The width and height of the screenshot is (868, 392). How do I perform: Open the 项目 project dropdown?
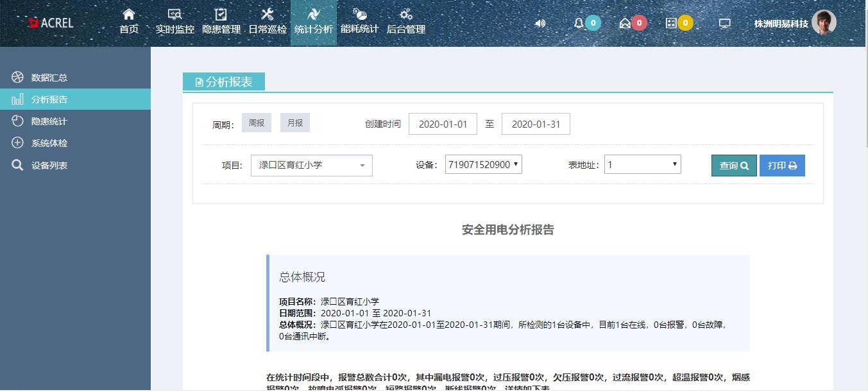(311, 165)
